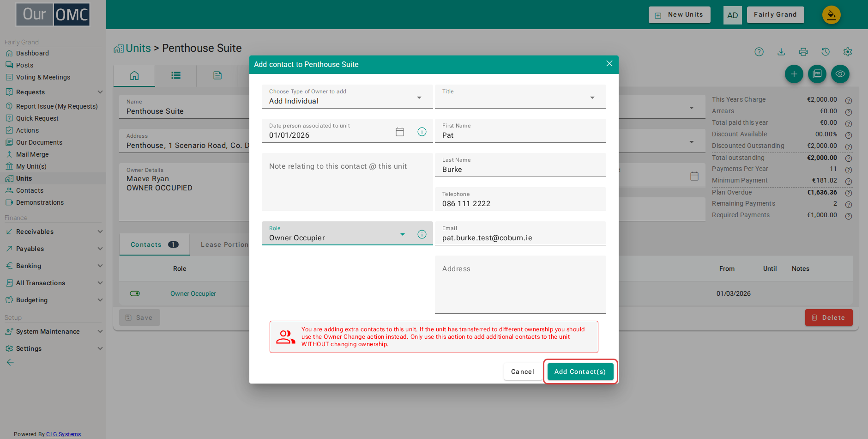Open Dashboard in sidebar
868x439 pixels.
click(x=32, y=53)
